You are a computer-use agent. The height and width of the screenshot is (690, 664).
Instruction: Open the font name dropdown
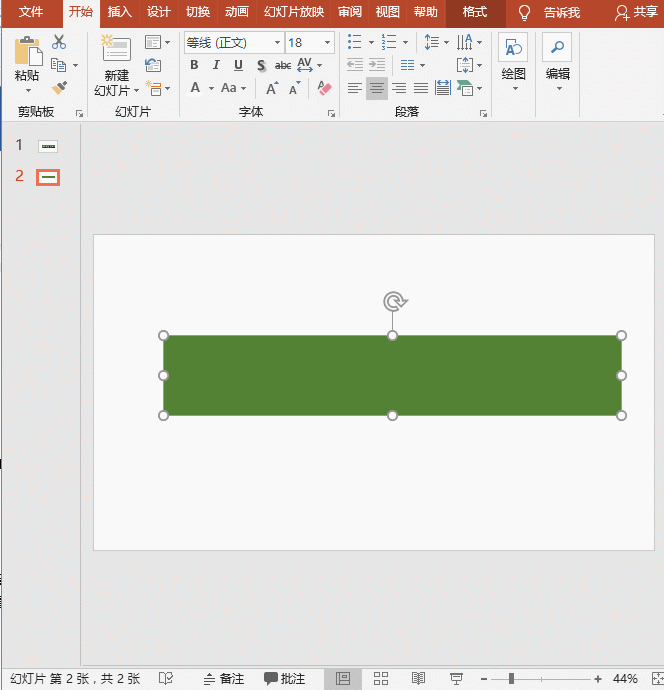pos(277,43)
